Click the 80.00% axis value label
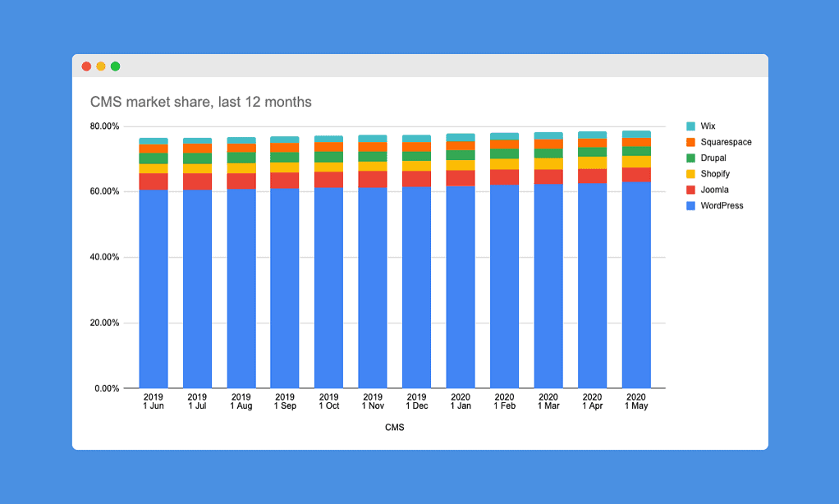The height and width of the screenshot is (504, 839). pyautogui.click(x=105, y=126)
